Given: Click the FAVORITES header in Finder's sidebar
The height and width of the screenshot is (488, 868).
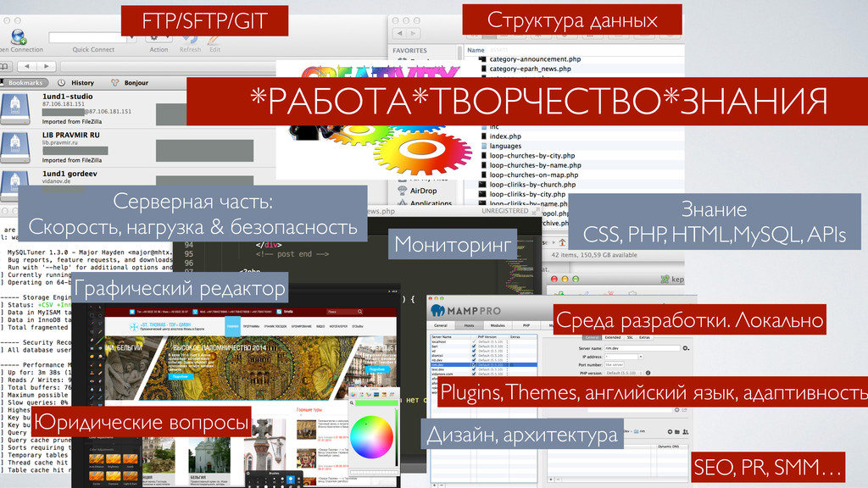Looking at the screenshot, I should [409, 50].
